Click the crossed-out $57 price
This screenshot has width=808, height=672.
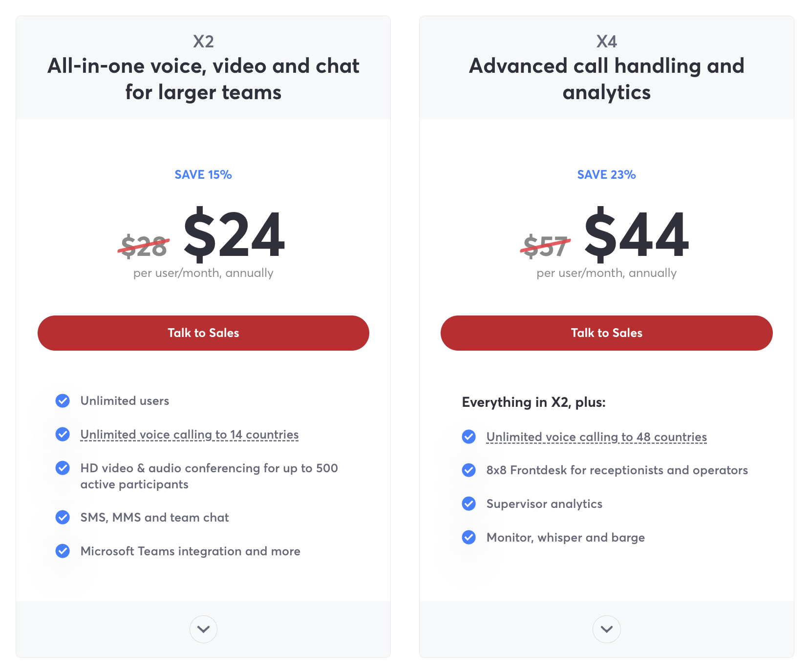(545, 246)
